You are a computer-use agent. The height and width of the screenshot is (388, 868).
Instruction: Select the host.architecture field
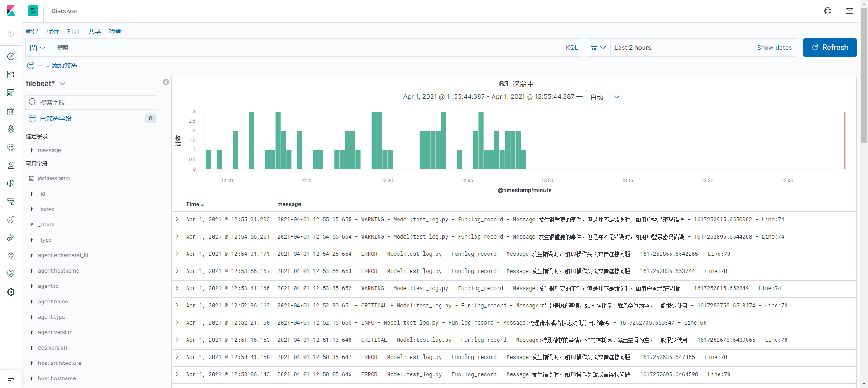(x=60, y=363)
